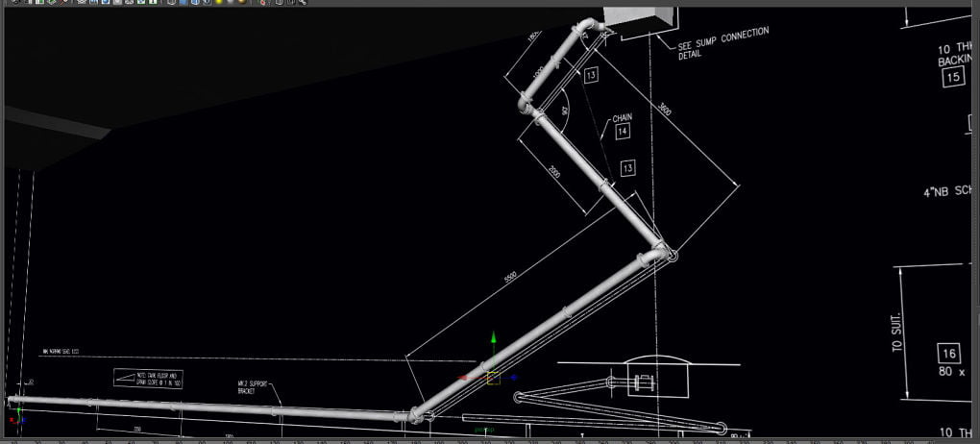Click the 3600 dimension text

pos(665,111)
